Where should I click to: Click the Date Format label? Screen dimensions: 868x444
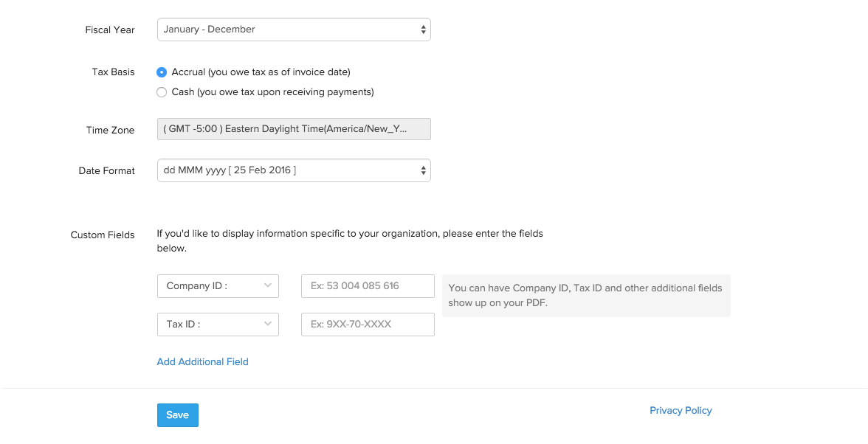click(107, 171)
